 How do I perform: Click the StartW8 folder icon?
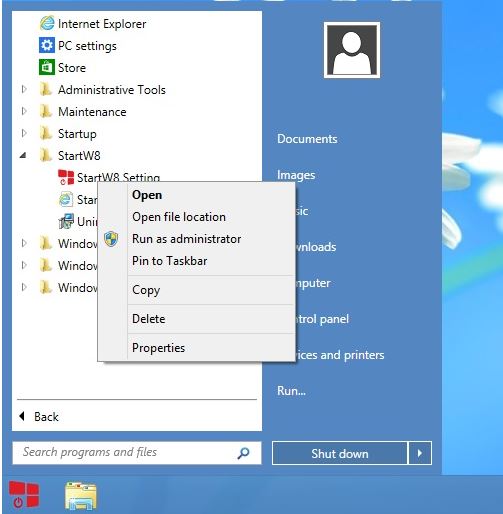click(46, 155)
